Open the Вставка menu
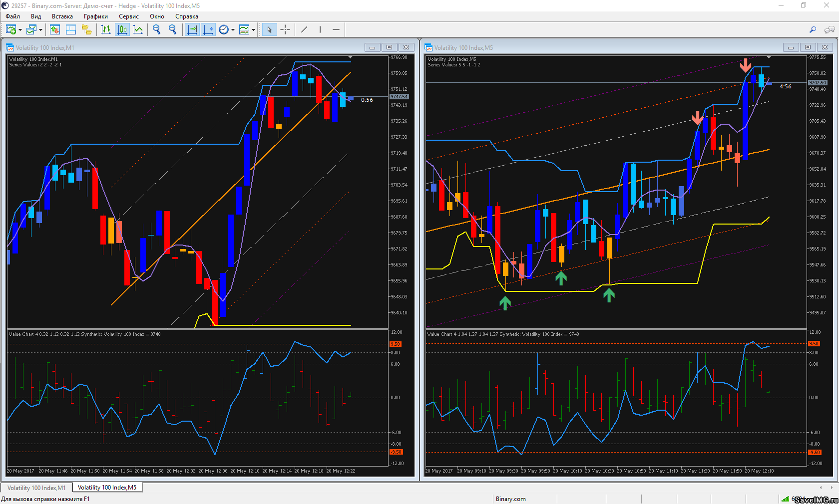 [62, 16]
